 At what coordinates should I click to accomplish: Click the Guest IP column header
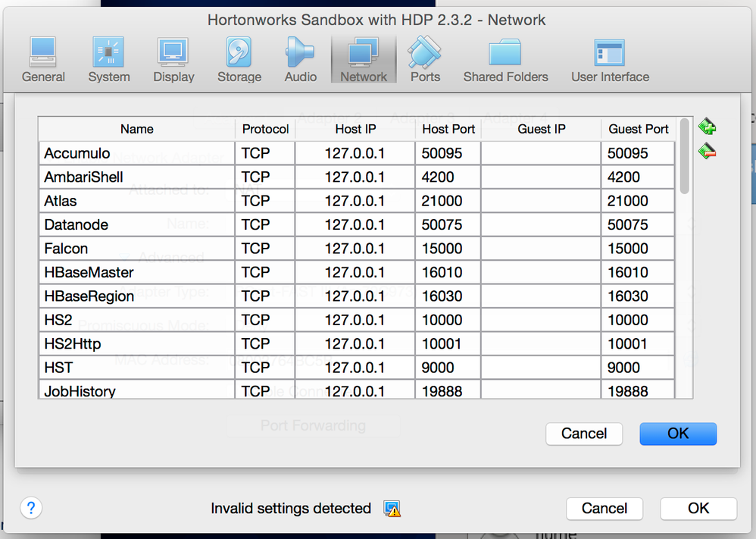(x=541, y=129)
